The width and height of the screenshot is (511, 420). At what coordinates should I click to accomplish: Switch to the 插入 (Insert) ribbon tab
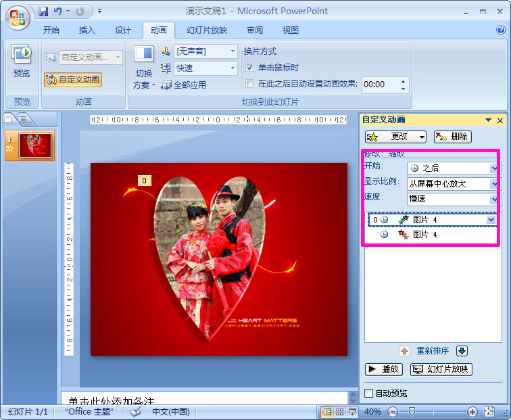click(x=87, y=30)
